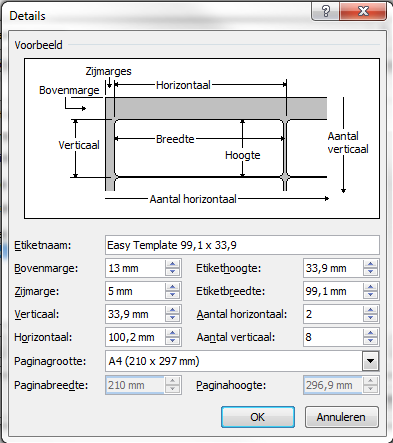Screen dimensions: 393x443
Task: Click the Zijmarges label in preview
Action: [x=109, y=71]
